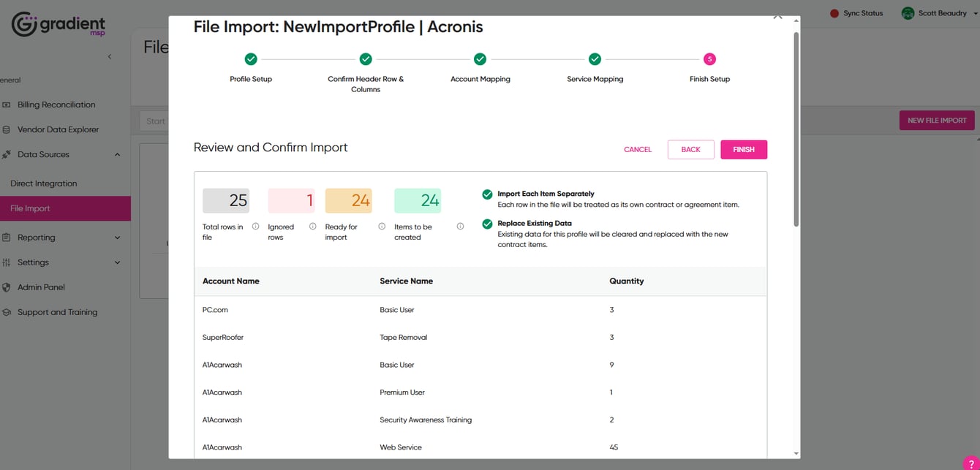Click the Total rows count 25

[226, 200]
